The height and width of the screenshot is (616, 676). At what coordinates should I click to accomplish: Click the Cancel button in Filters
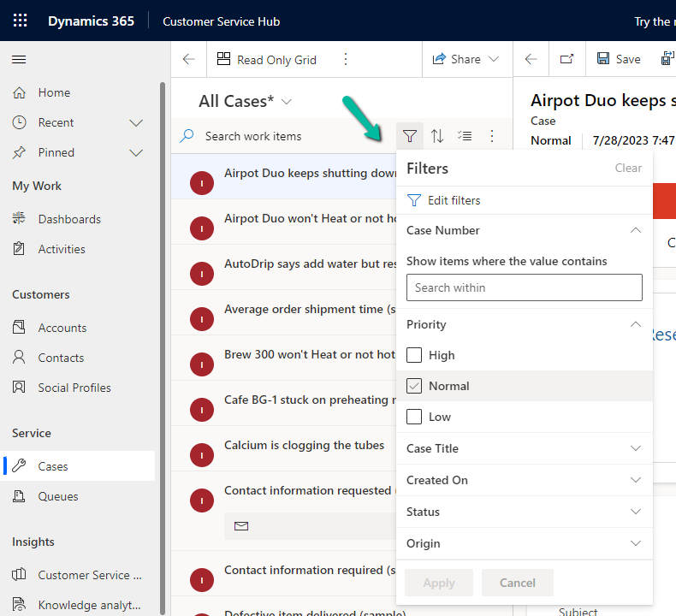[517, 583]
